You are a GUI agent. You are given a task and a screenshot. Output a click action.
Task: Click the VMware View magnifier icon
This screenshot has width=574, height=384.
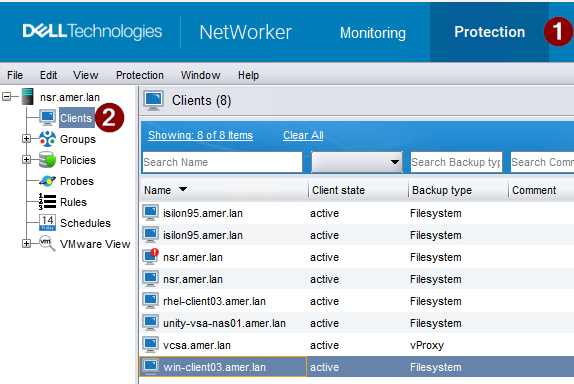coord(48,244)
